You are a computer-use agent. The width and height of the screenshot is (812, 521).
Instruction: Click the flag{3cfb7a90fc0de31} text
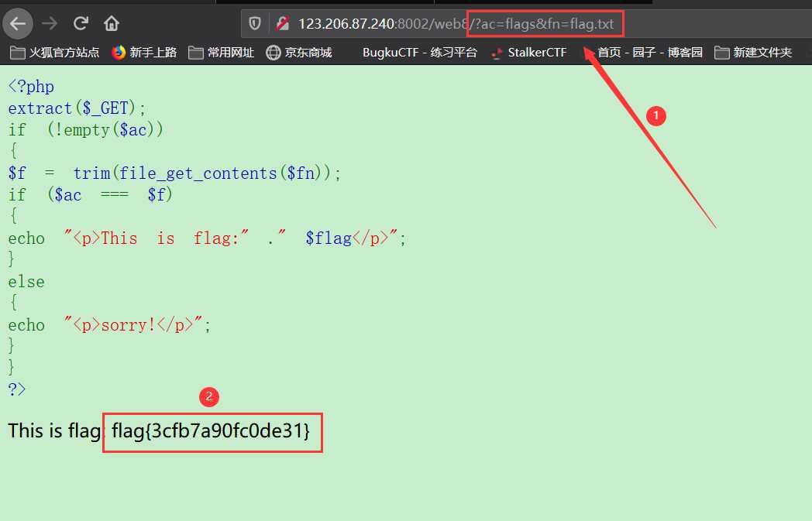(x=211, y=430)
